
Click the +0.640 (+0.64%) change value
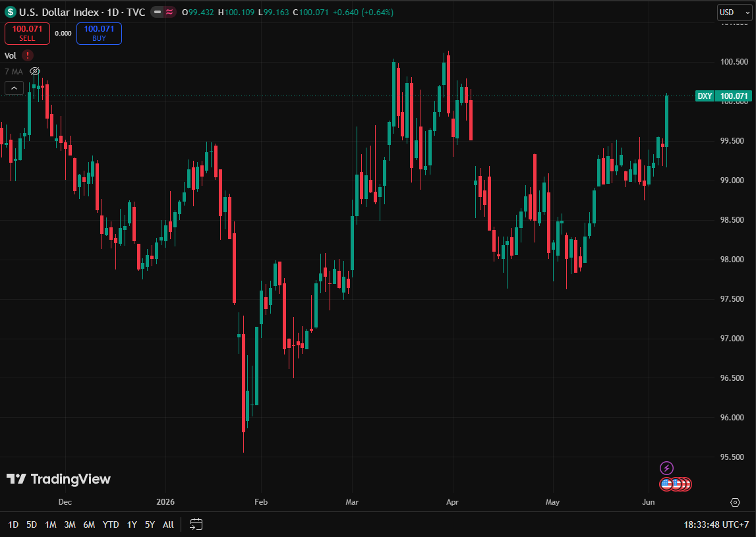[x=363, y=13]
